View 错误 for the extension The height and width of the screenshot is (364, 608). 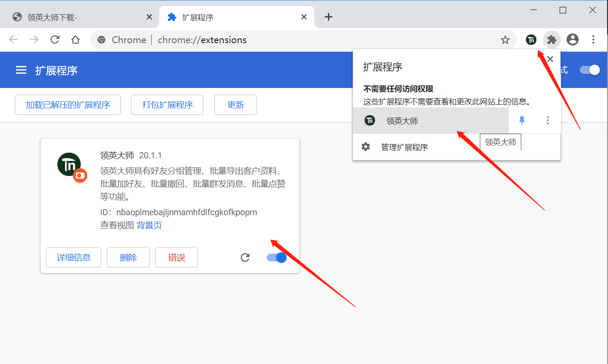176,257
